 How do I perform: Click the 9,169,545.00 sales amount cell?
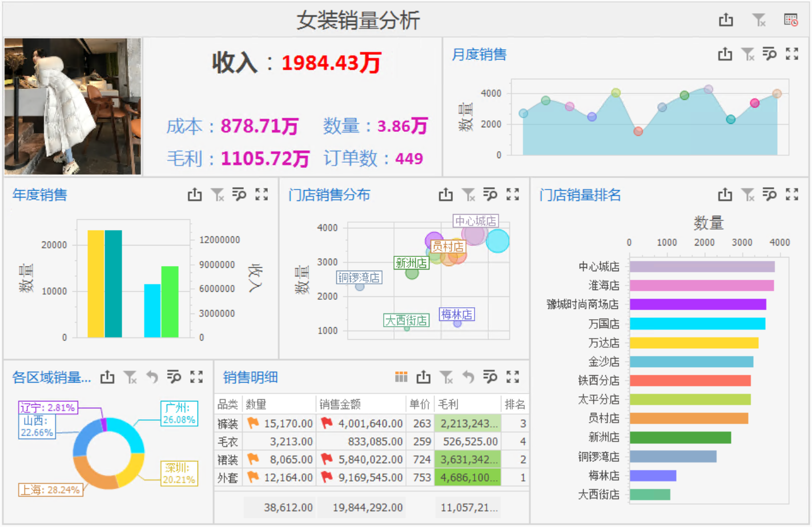pyautogui.click(x=360, y=477)
